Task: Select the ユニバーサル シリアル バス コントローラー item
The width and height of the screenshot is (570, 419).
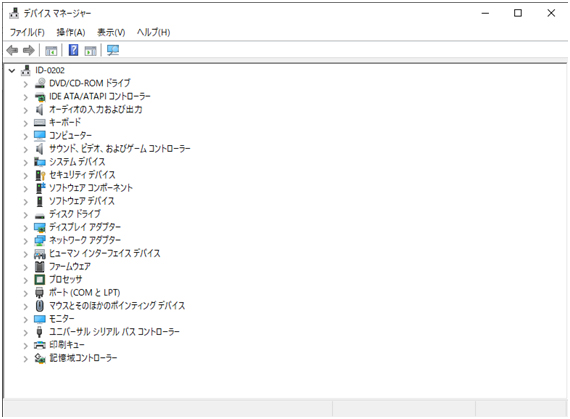Action: coord(114,332)
